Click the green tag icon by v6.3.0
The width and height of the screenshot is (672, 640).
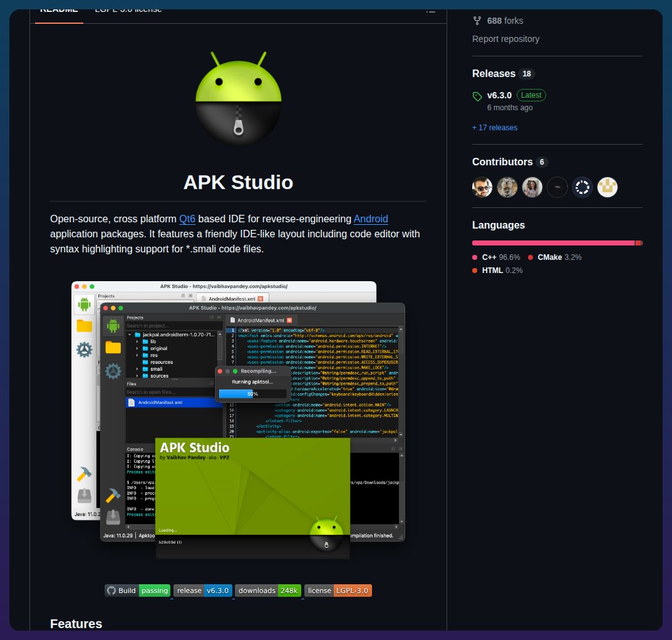(x=477, y=96)
